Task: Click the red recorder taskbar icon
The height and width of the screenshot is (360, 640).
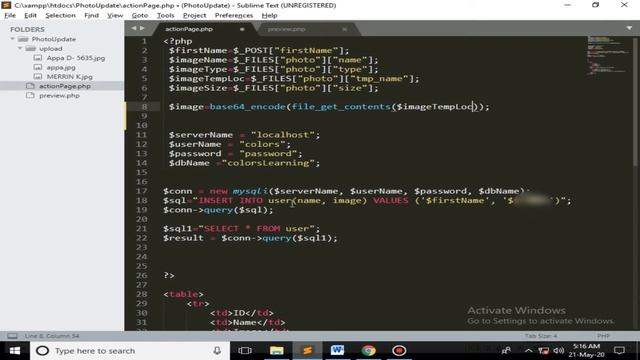Action: click(399, 351)
